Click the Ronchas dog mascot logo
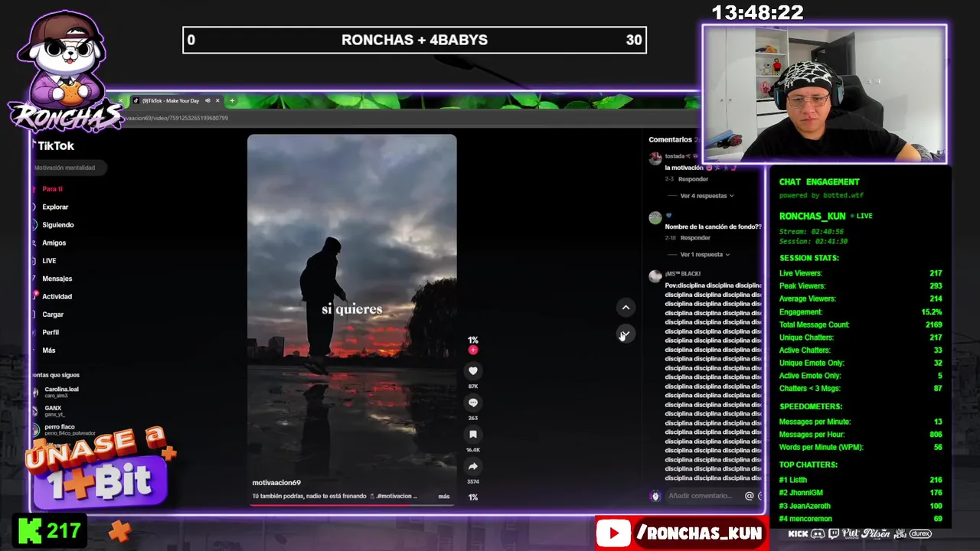The image size is (980, 551). coord(64,70)
